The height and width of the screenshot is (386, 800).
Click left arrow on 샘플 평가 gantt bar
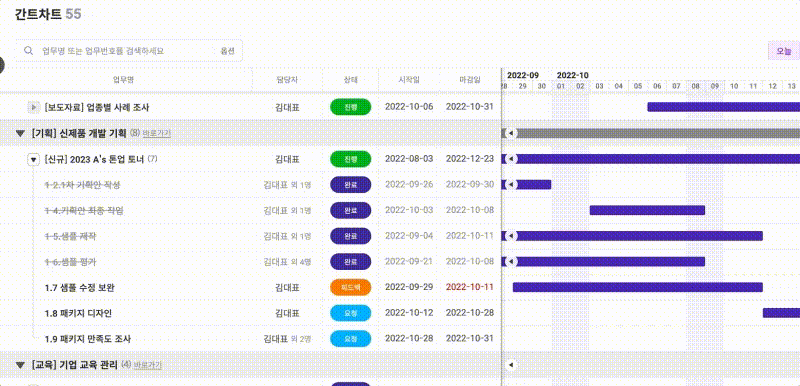511,262
